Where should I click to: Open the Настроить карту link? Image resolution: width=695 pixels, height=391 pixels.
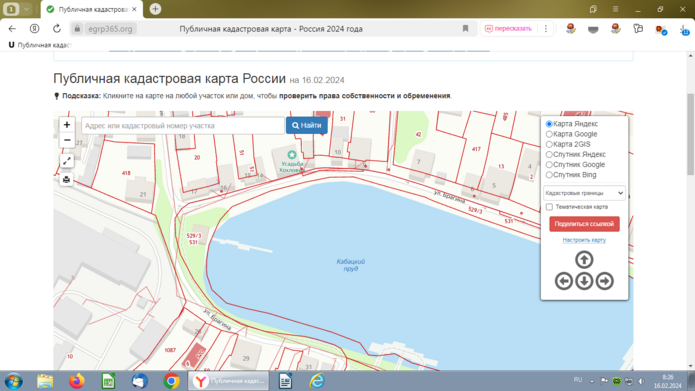coord(584,240)
